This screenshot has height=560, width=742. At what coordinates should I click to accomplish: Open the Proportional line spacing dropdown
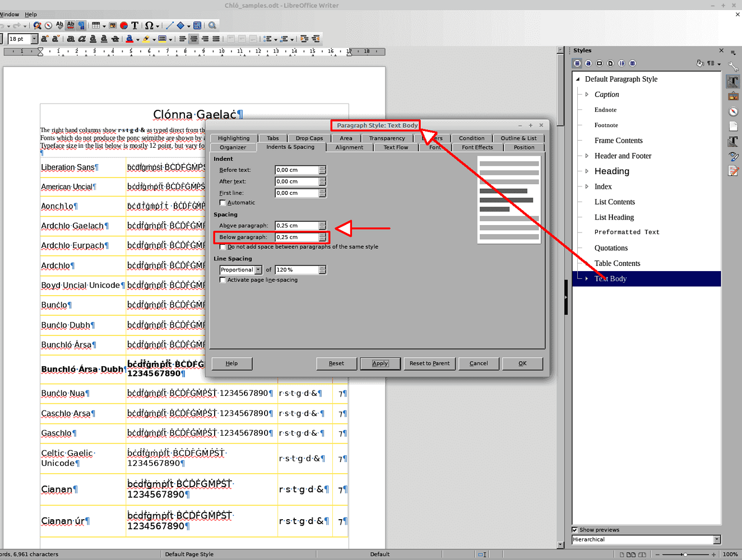point(258,269)
